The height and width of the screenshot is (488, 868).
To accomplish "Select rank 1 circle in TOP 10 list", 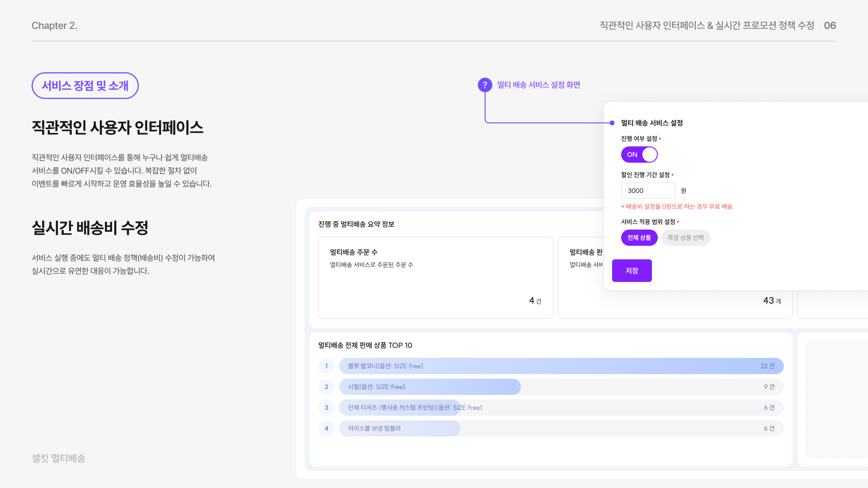I will click(x=326, y=366).
